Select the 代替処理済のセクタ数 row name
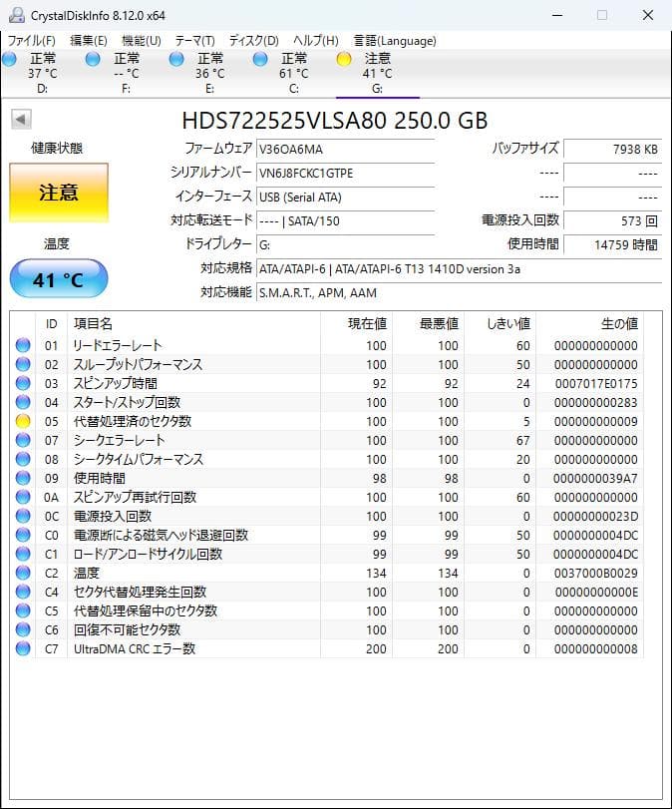Image resolution: width=672 pixels, height=809 pixels. tap(133, 421)
